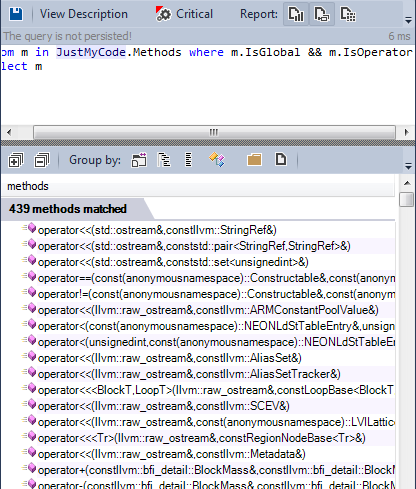Screen dimensions: 416x489
Task: Open the first Report chart icon
Action: pyautogui.click(x=296, y=14)
